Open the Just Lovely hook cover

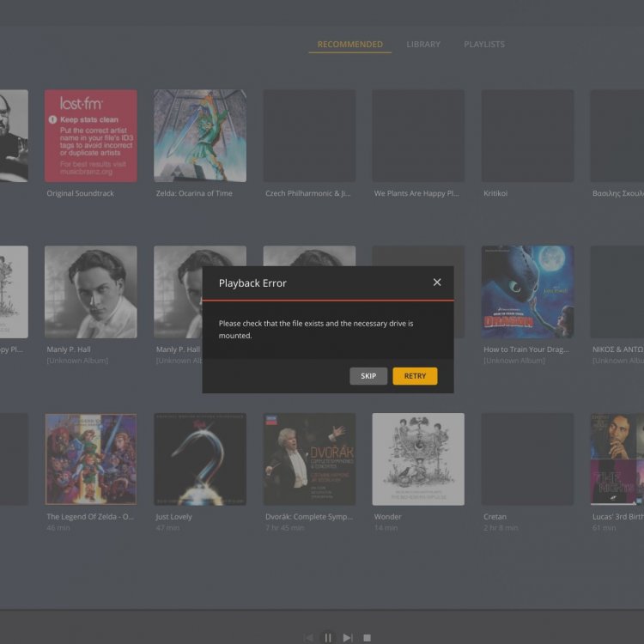[200, 459]
